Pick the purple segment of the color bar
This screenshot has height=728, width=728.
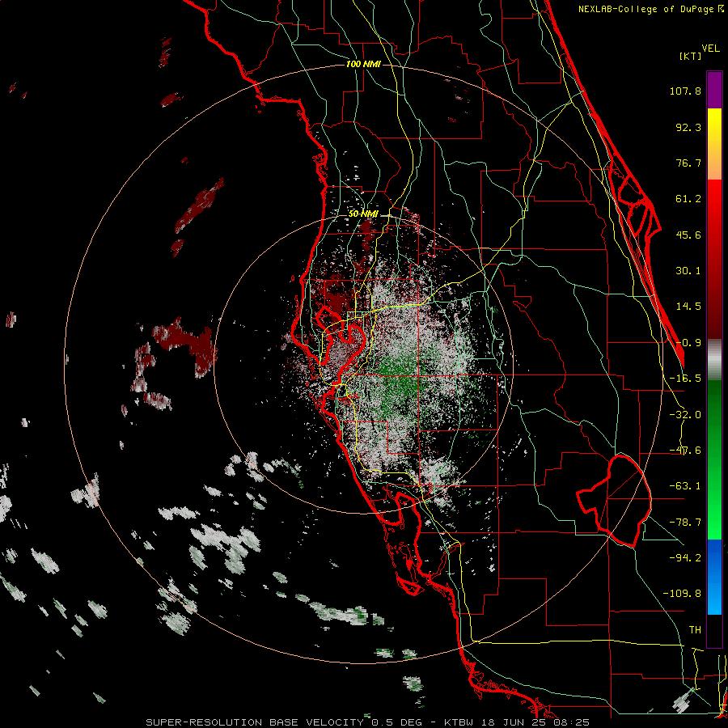[714, 90]
